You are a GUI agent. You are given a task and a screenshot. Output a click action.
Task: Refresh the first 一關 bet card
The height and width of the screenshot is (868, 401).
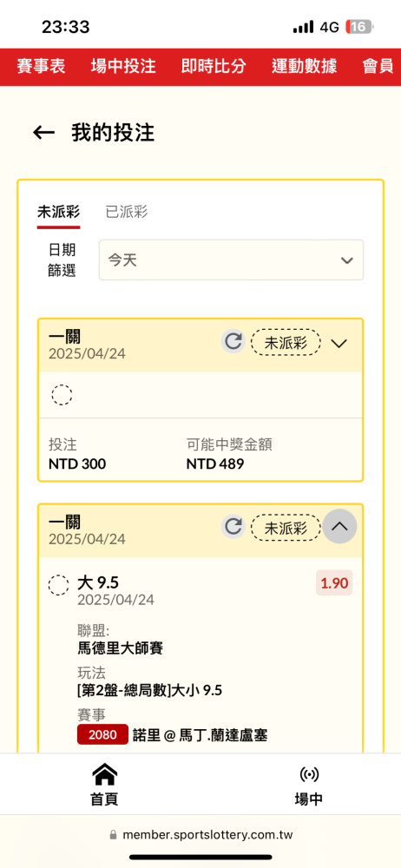coord(233,341)
